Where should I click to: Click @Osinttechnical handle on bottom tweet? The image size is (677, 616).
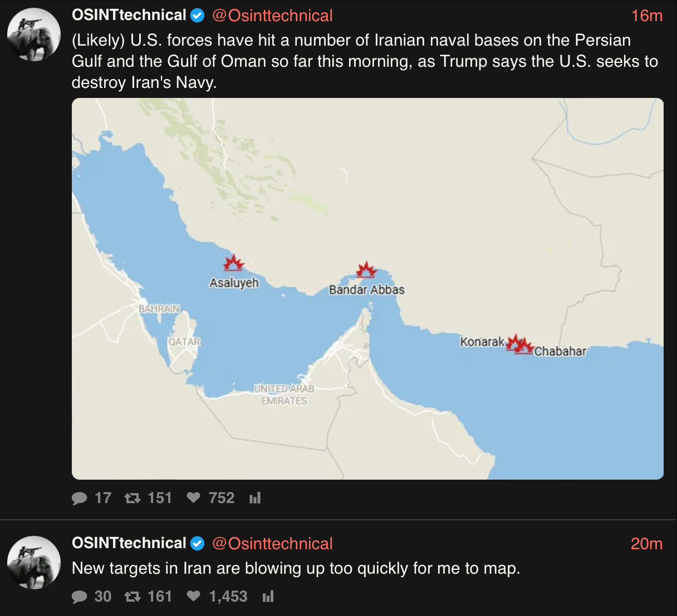click(272, 544)
